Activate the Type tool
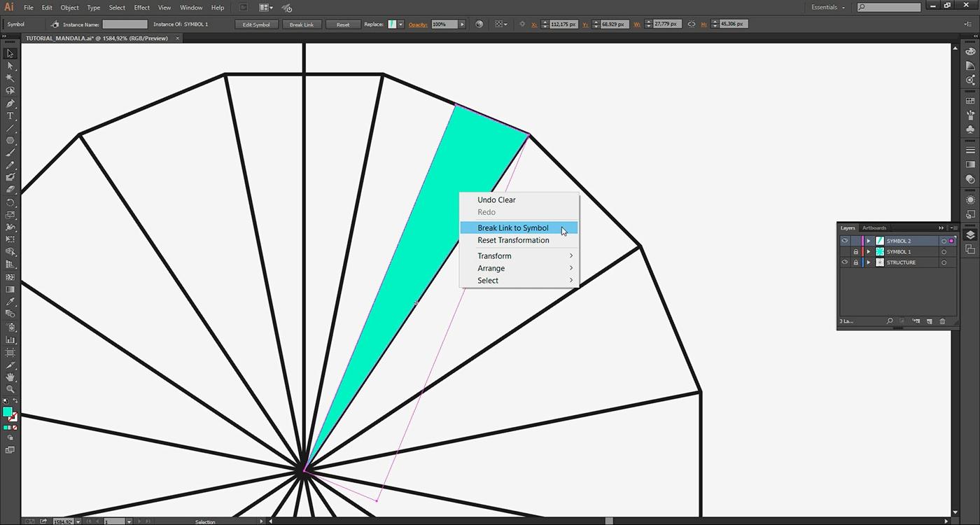 10,116
